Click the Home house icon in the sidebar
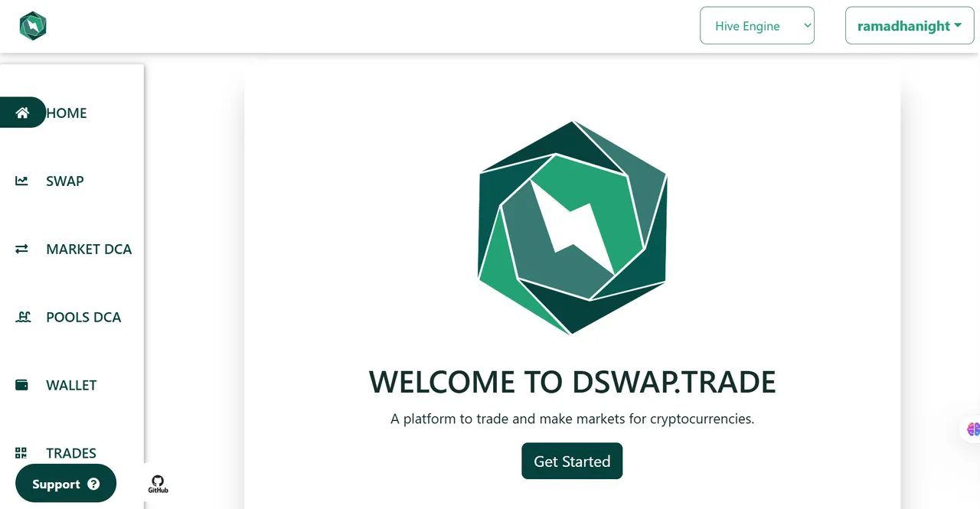The height and width of the screenshot is (509, 980). click(22, 113)
